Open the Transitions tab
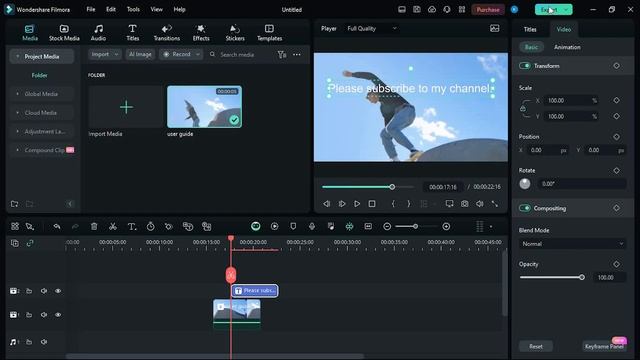This screenshot has height=360, width=640. coord(167,33)
